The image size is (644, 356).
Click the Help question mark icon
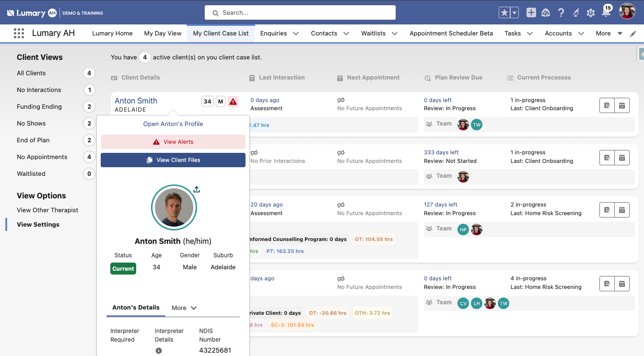pos(561,13)
